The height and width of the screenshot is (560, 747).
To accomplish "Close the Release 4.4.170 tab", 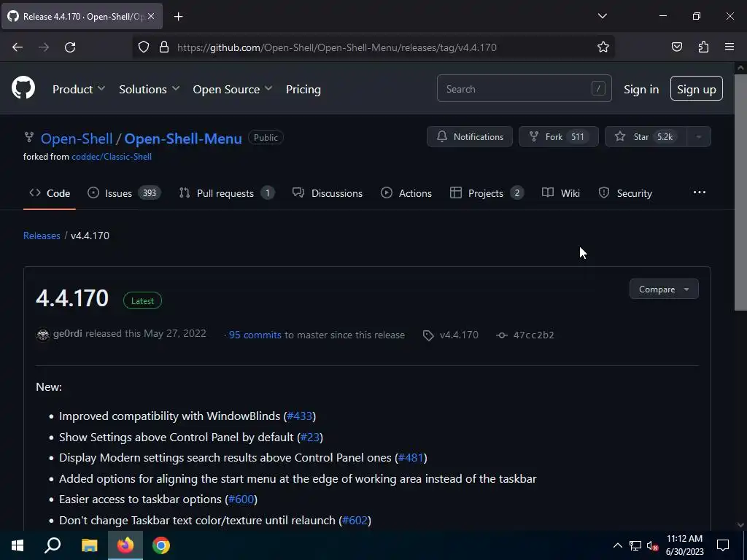I will click(151, 16).
